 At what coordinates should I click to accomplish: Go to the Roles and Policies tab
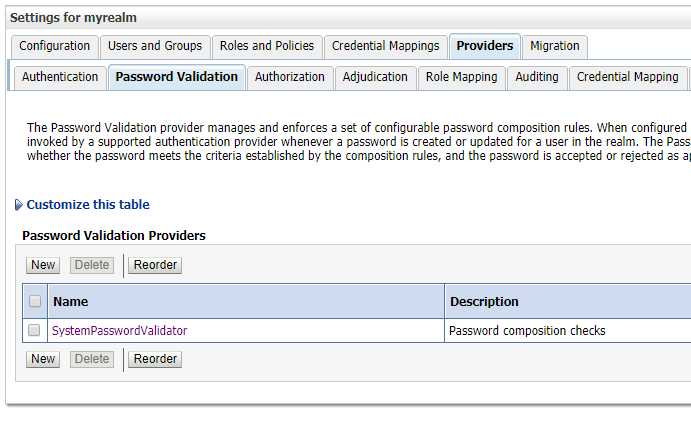267,46
